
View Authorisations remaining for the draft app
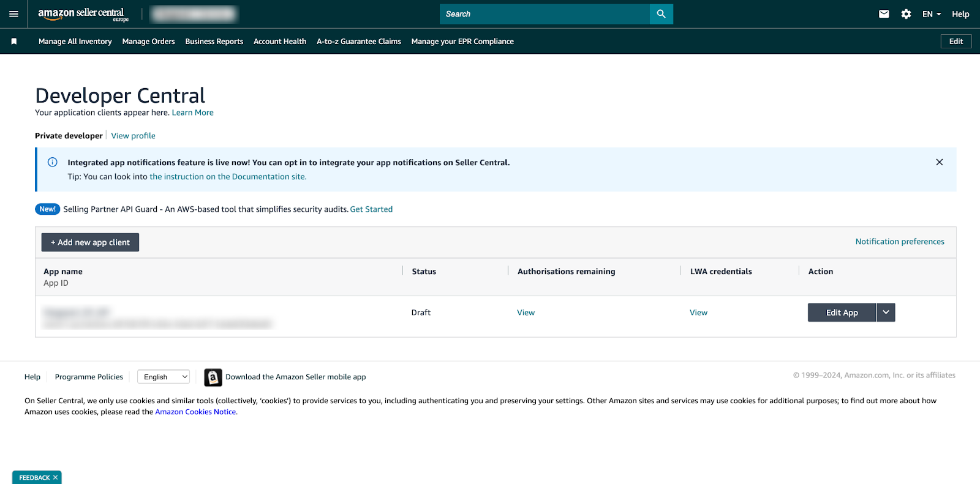pos(526,313)
